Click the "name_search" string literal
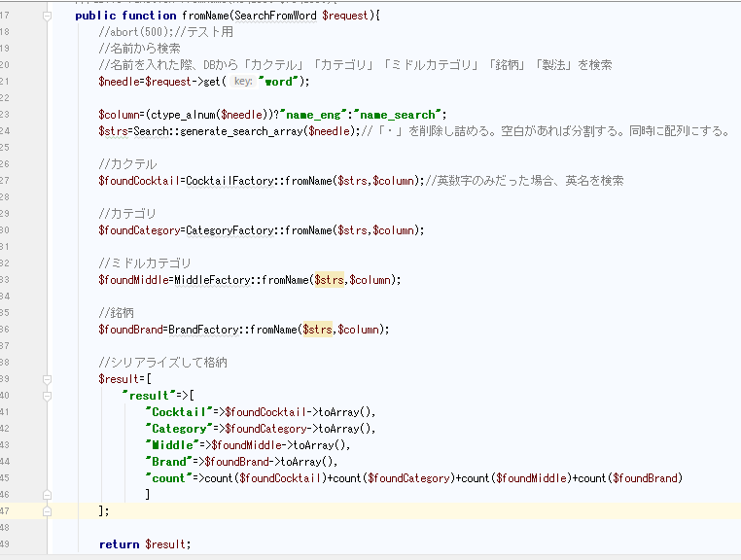This screenshot has width=741, height=560. [404, 115]
